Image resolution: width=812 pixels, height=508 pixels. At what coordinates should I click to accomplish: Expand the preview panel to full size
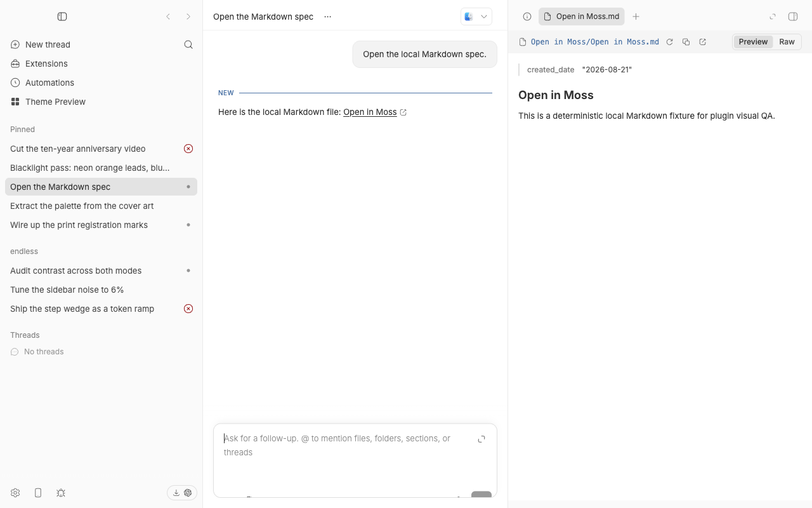point(773,17)
